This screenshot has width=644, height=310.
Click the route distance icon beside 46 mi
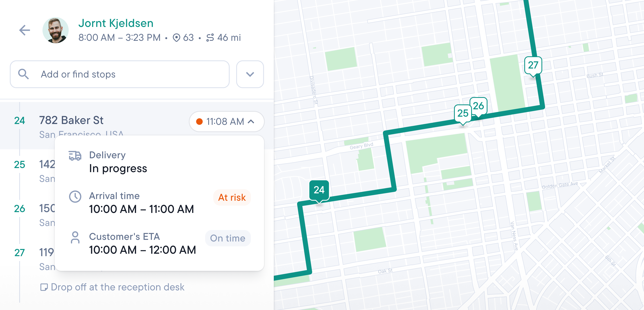point(211,38)
